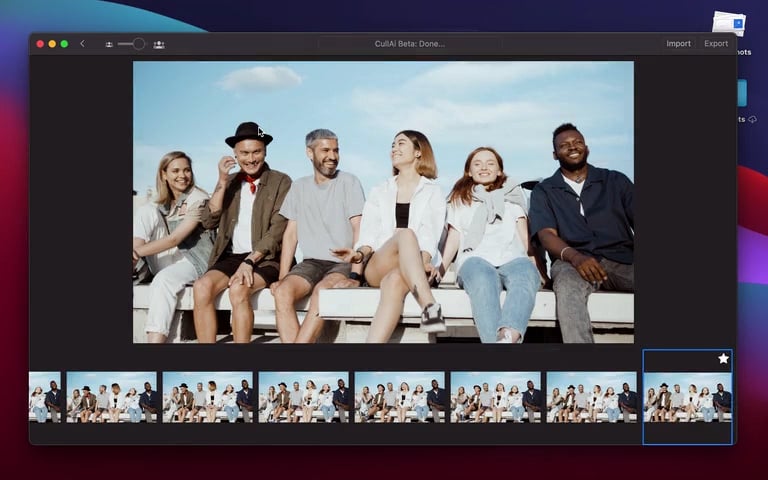This screenshot has width=768, height=480.
Task: Open the Screenshots stack on the desktop
Action: point(729,25)
